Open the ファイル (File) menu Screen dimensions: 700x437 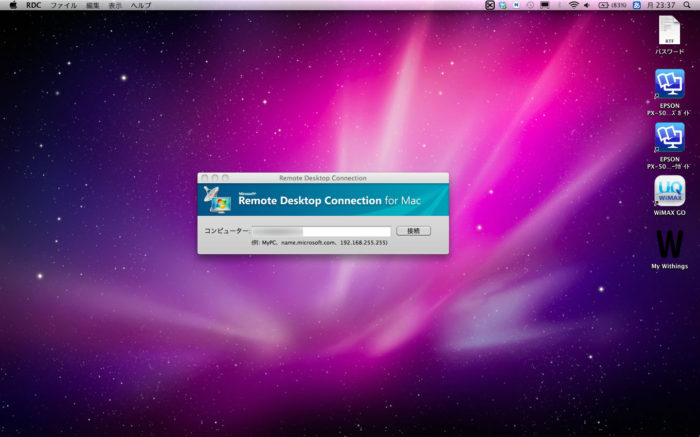coord(63,5)
